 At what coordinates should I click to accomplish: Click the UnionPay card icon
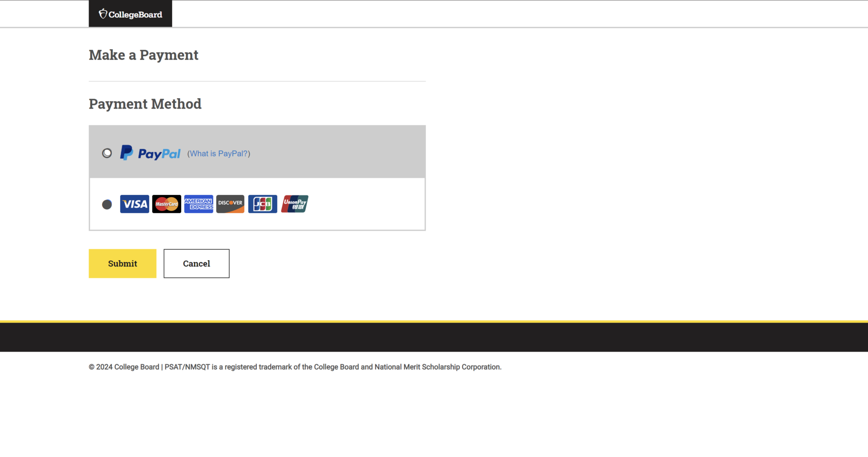click(295, 204)
